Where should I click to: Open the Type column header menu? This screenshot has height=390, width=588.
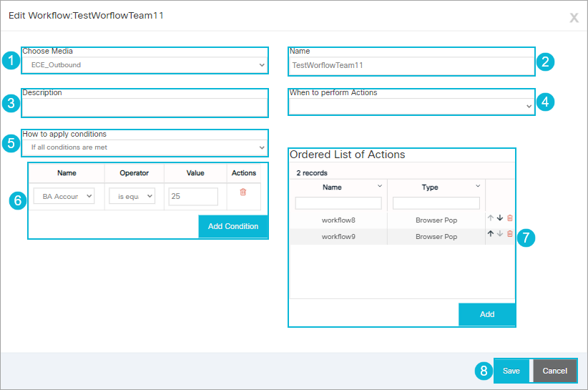pyautogui.click(x=477, y=186)
